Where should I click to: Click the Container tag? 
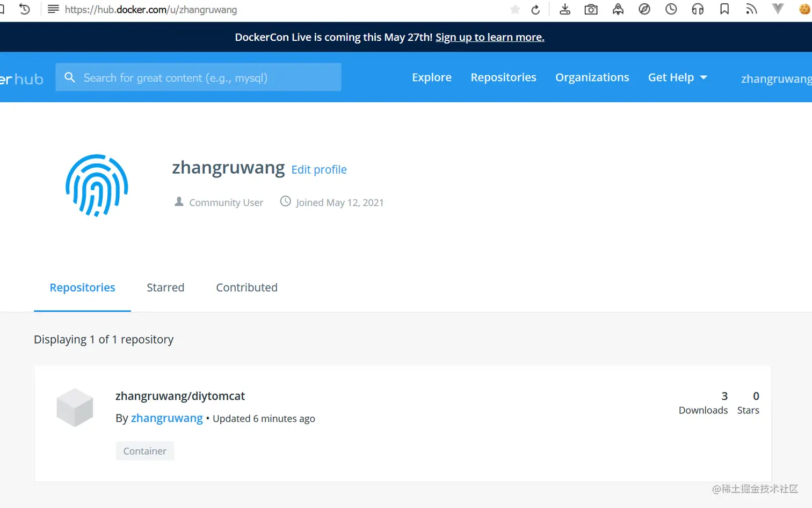click(145, 451)
